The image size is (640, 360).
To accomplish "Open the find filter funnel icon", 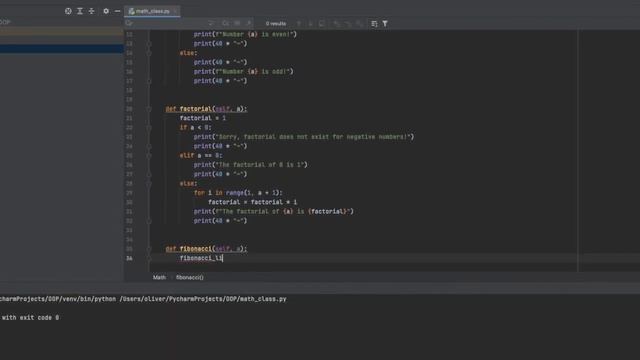I will (385, 24).
